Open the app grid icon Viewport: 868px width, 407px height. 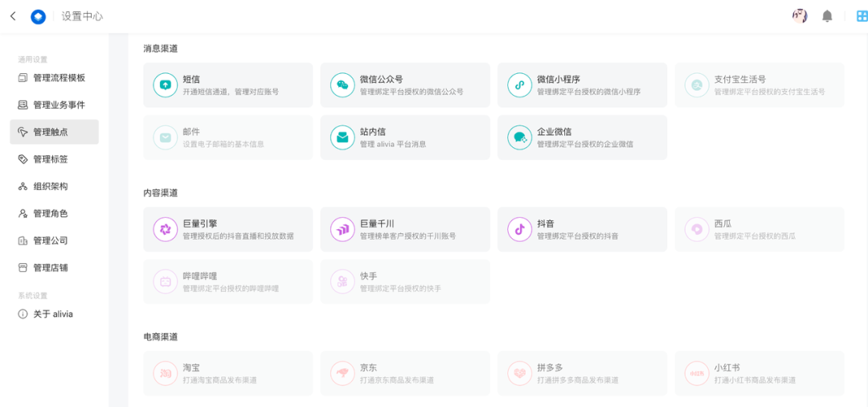pos(862,16)
